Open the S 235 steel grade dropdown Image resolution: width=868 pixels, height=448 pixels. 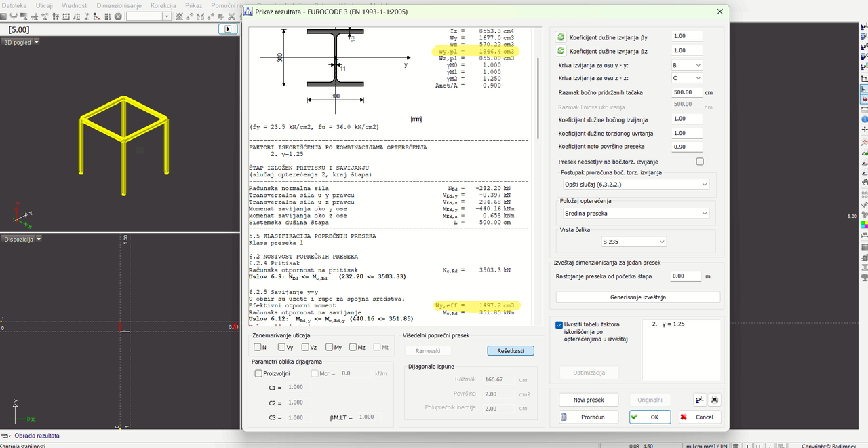click(633, 242)
